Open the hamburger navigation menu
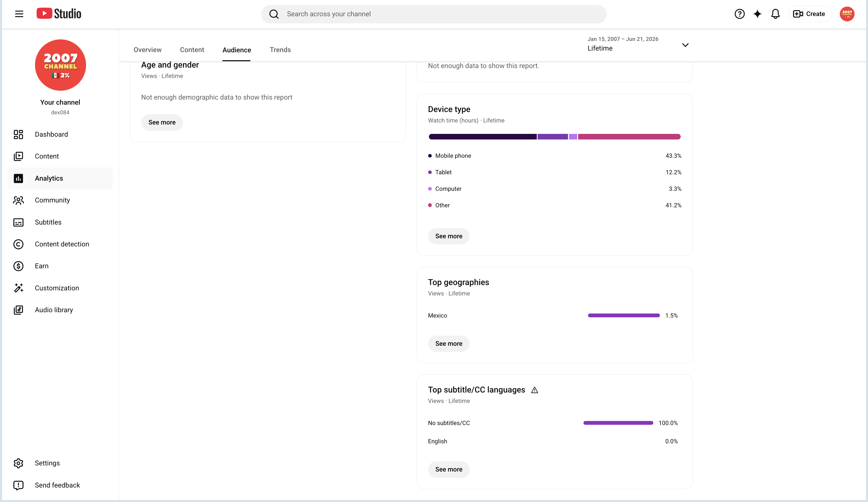The height and width of the screenshot is (502, 868). point(19,14)
